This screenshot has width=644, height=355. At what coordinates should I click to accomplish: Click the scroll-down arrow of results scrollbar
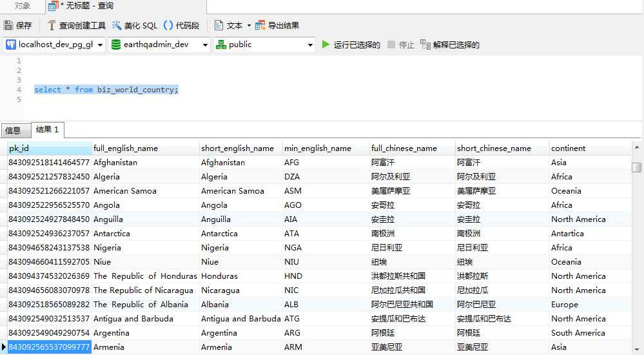[x=637, y=349]
